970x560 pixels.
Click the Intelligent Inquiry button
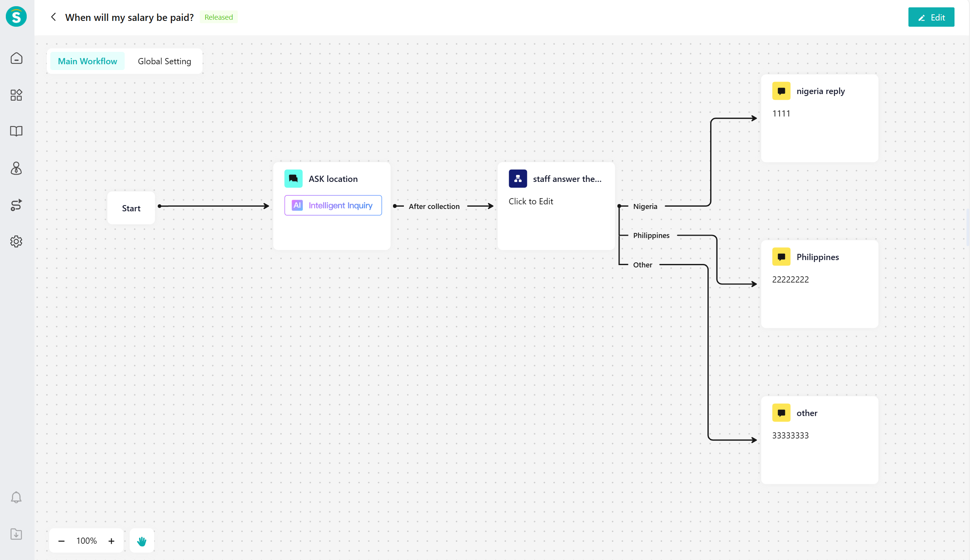(333, 205)
